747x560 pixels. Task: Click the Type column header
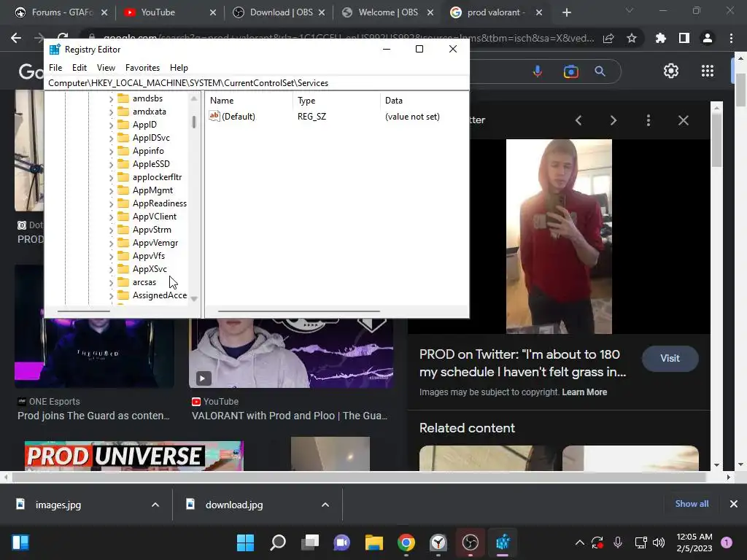point(336,101)
